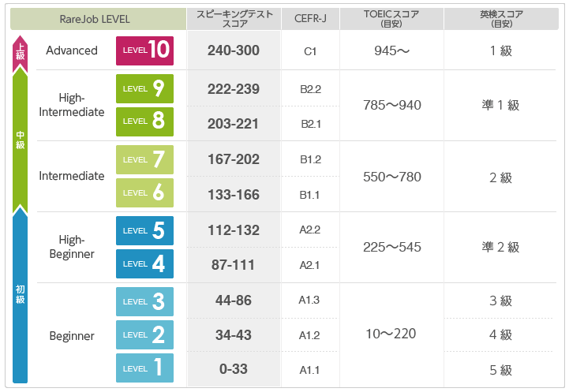The width and height of the screenshot is (569, 392).
Task: Select the 240-300 speaking score cell
Action: click(234, 50)
